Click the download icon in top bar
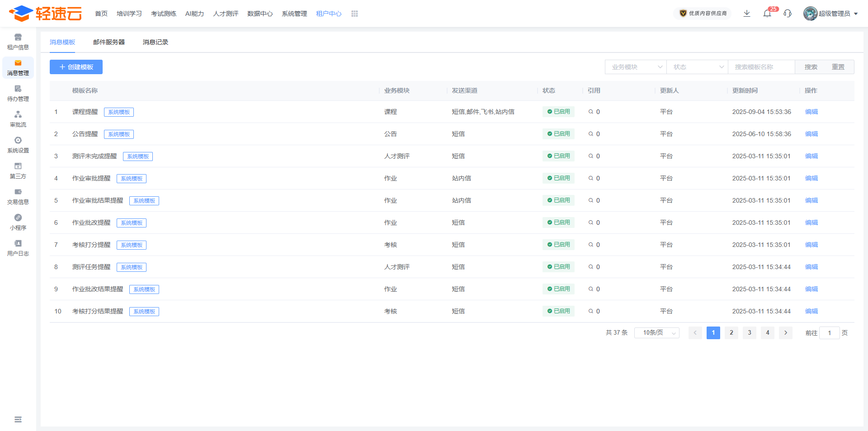 [x=747, y=14]
